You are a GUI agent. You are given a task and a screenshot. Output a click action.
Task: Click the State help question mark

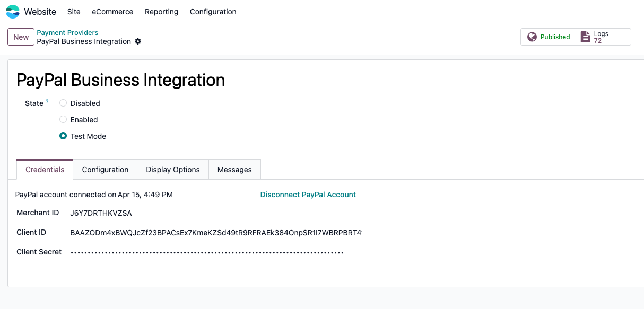(x=47, y=101)
